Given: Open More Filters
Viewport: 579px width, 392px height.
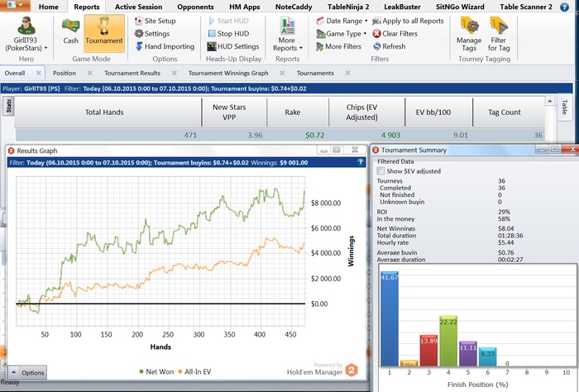Looking at the screenshot, I should point(338,46).
